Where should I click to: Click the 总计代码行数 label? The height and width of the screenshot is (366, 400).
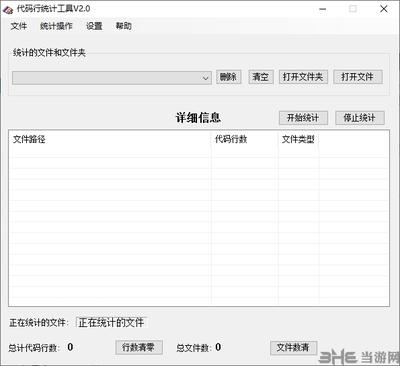click(34, 348)
